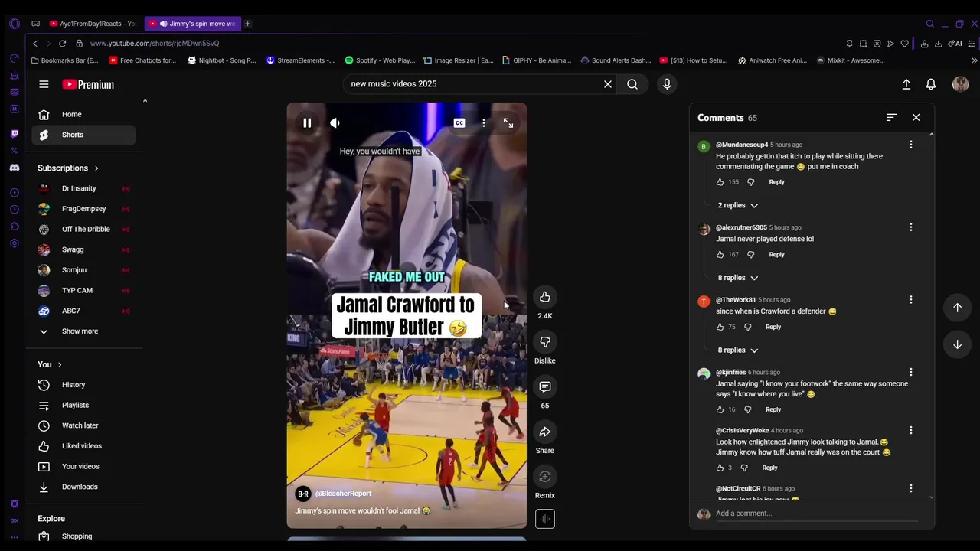
Task: Toggle closed captions on the Short
Action: (x=459, y=122)
